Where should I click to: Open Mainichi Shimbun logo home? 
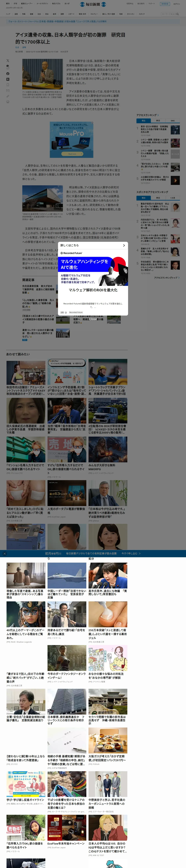pos(93,4)
